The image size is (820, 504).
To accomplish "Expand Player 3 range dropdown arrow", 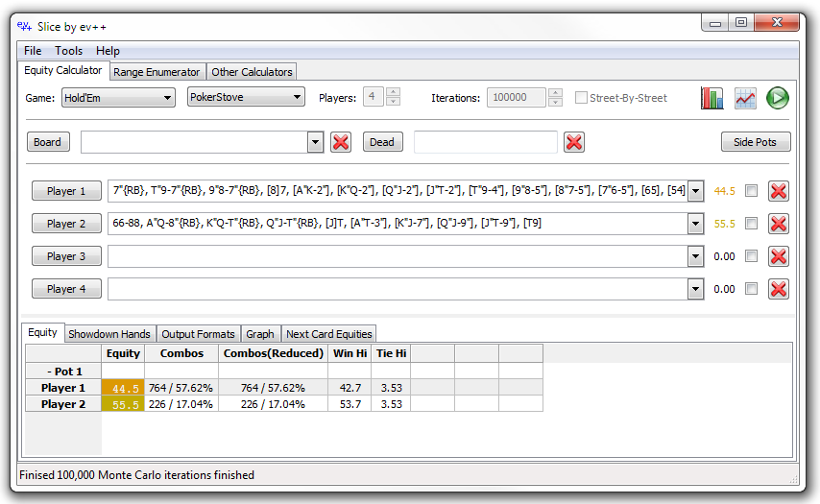I will 695,256.
